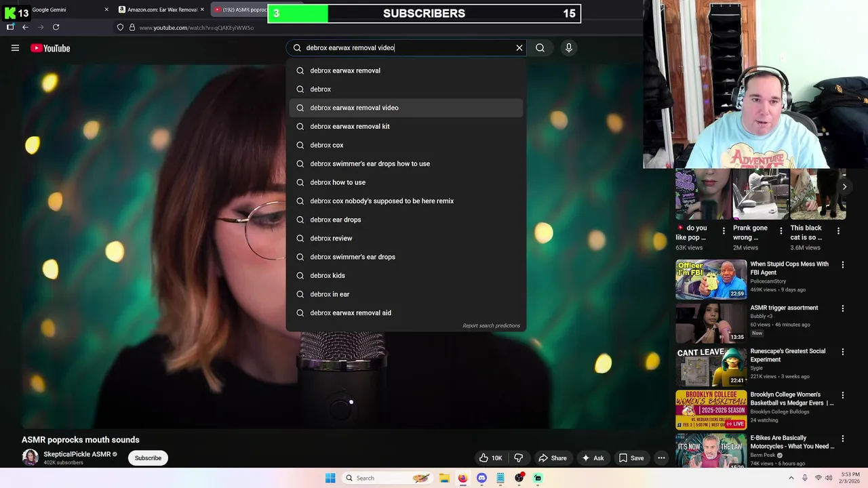Pick the 'debrox kids' suggestion
Image resolution: width=868 pixels, height=488 pixels.
(406, 275)
